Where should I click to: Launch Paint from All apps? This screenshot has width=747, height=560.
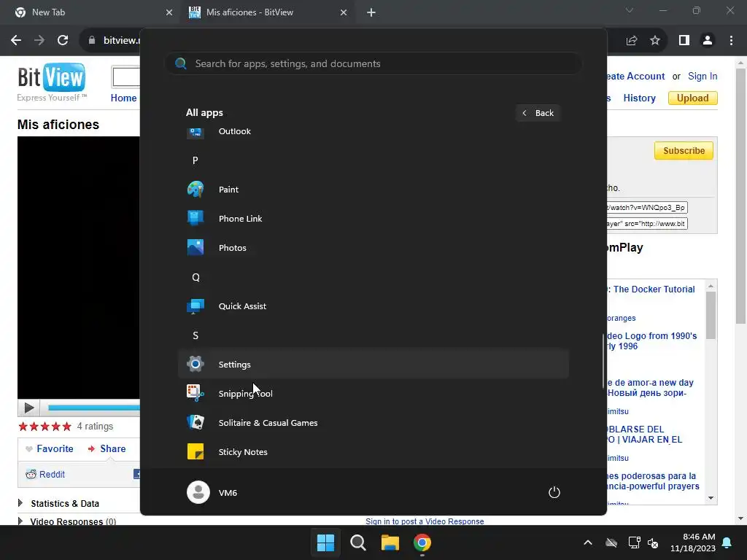click(x=373, y=190)
